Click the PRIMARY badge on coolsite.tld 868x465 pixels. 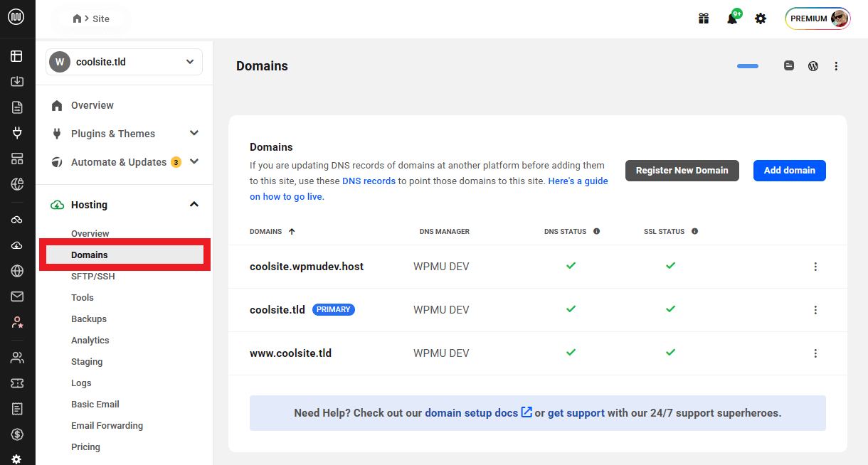point(334,309)
